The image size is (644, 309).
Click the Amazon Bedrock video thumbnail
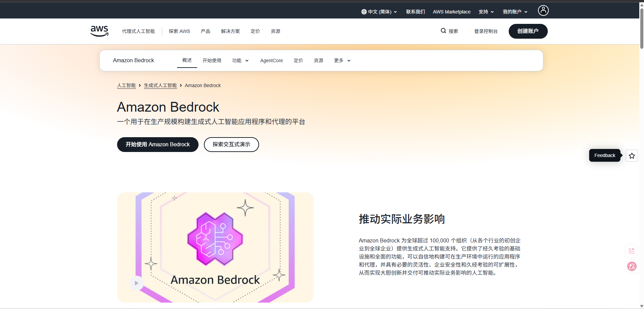coord(215,247)
